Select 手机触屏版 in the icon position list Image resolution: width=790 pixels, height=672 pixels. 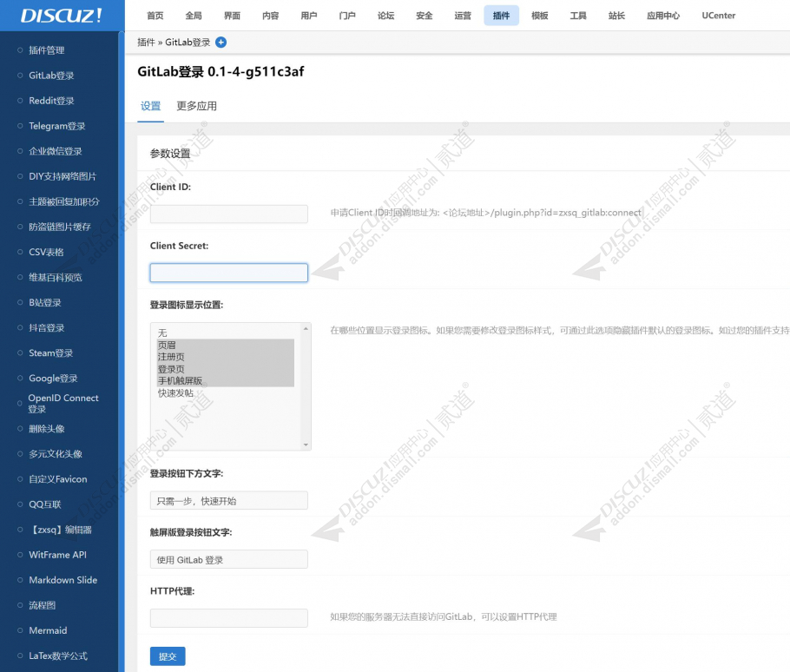pos(226,381)
